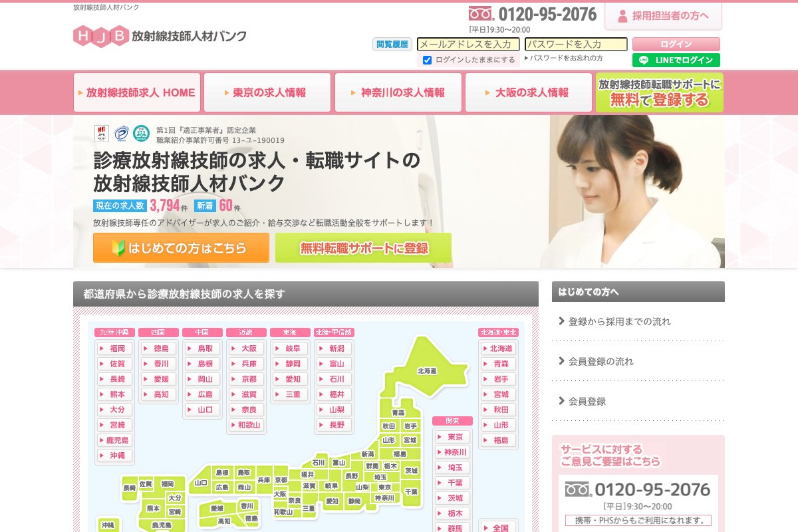
Task: Click the 全国 nationwide link
Action: point(499,529)
